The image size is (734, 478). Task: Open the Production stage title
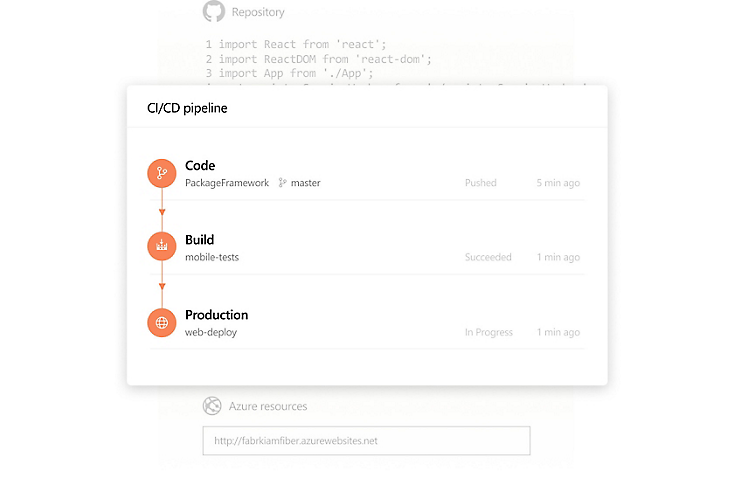(x=217, y=315)
